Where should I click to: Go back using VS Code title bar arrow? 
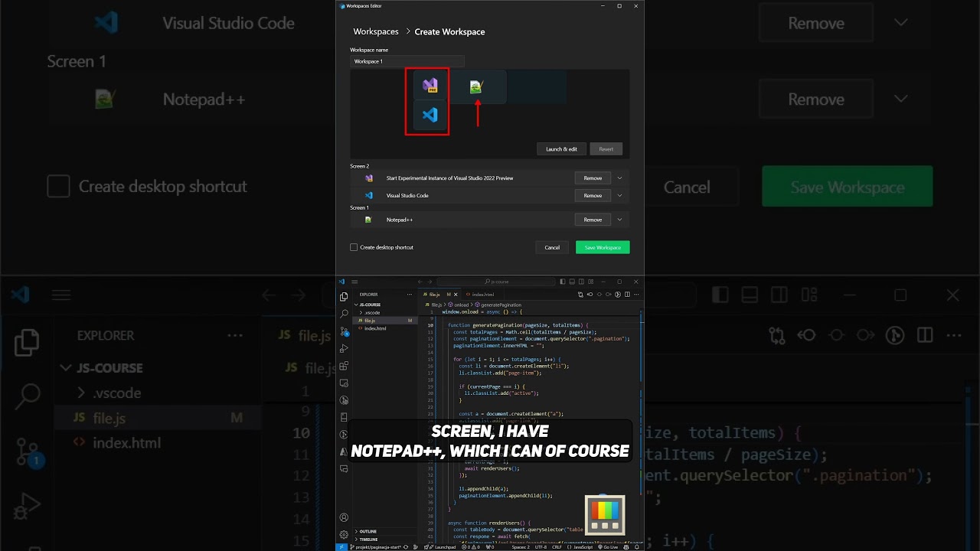420,282
